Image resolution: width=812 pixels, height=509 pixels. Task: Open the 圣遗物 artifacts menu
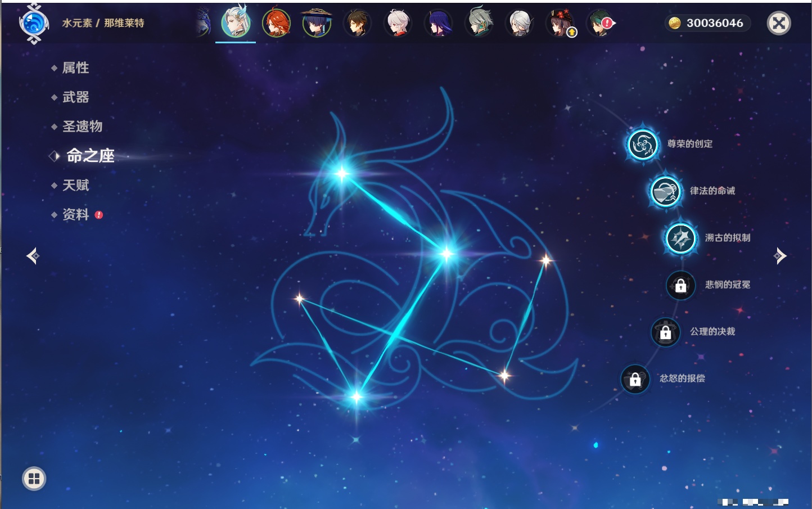pyautogui.click(x=82, y=127)
